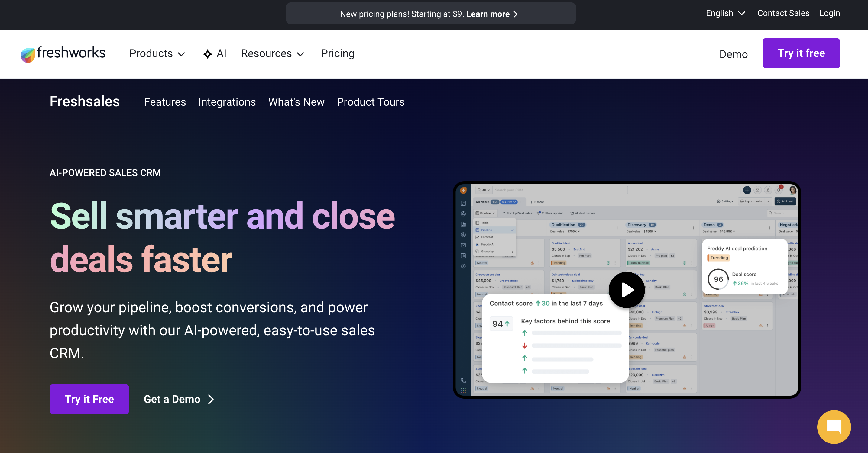Click the three-dot menu on the Streethex deal card
868x453 pixels.
tap(767, 326)
